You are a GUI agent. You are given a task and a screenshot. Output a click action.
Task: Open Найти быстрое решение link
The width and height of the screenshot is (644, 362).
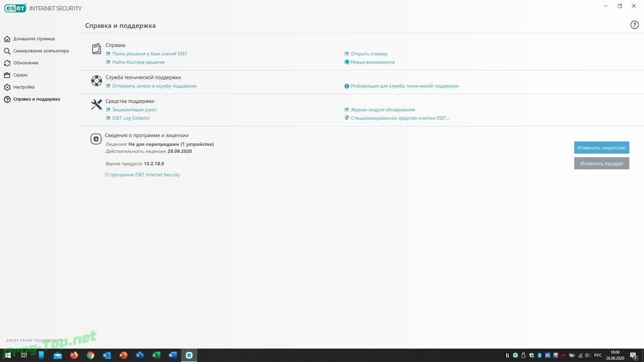coord(138,62)
